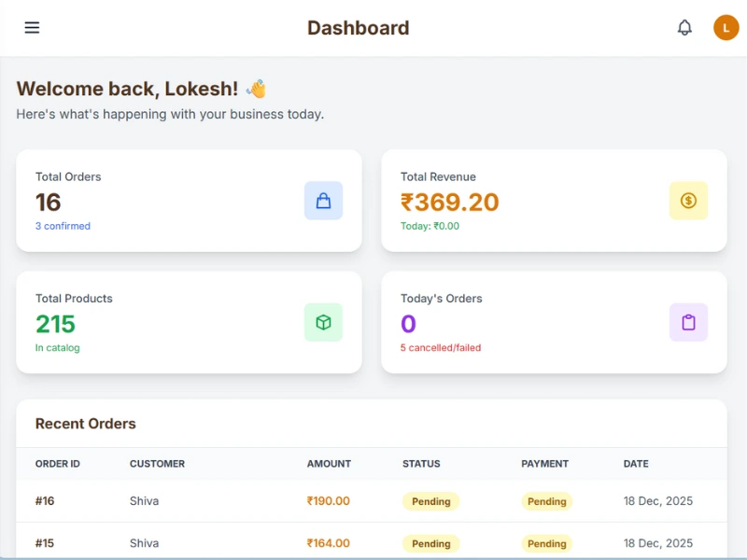This screenshot has height=560, width=747.
Task: Click the Total Products package icon
Action: click(x=323, y=322)
